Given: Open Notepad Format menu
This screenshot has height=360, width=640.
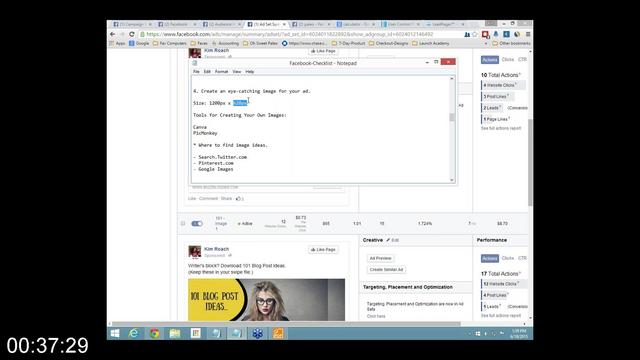Looking at the screenshot, I should (222, 71).
